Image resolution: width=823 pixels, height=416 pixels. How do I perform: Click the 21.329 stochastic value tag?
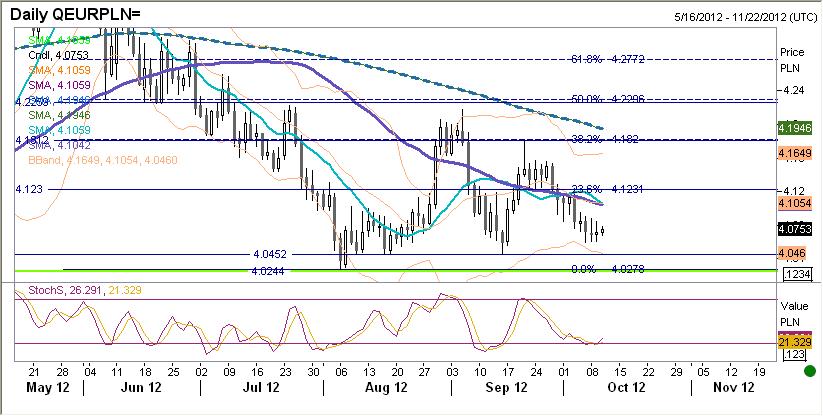coord(796,343)
